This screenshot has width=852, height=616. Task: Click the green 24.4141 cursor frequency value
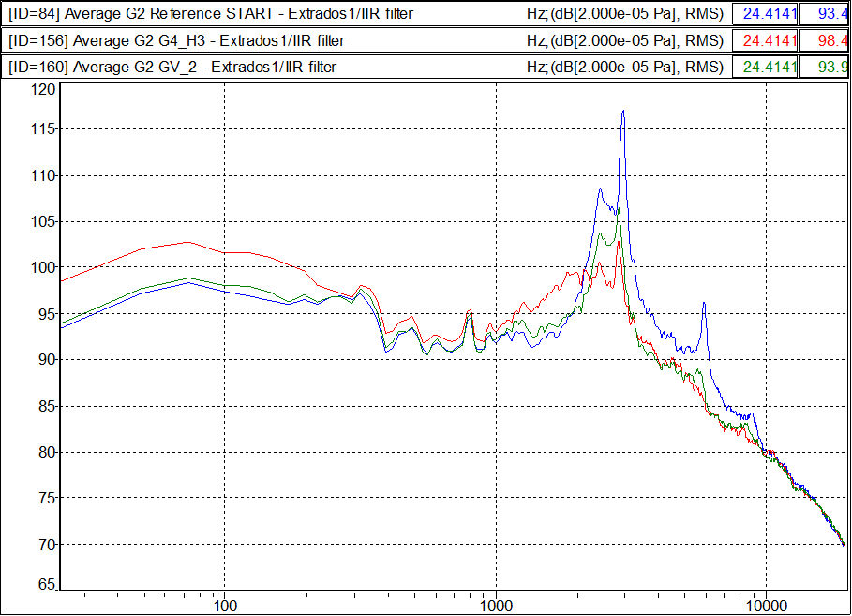tap(765, 67)
